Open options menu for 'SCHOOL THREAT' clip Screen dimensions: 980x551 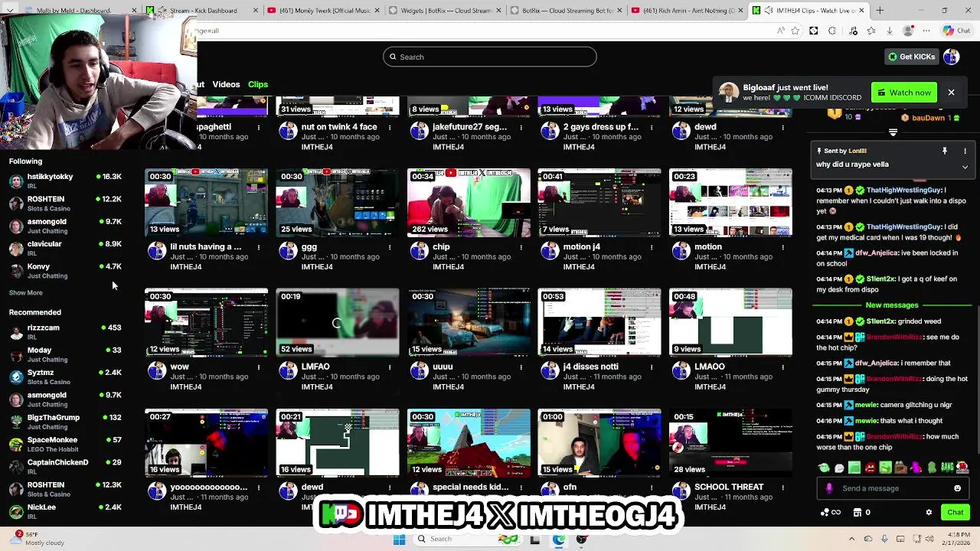tap(782, 487)
